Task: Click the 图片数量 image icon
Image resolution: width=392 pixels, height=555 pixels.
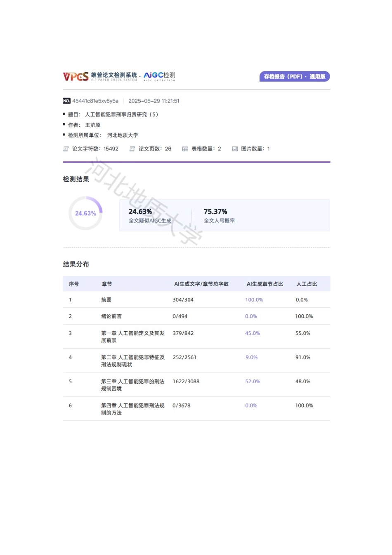Action: 235,149
